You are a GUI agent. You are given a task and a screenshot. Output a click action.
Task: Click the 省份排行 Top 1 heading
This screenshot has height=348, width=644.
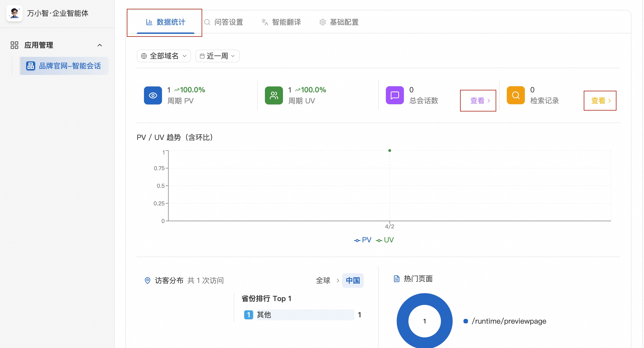266,299
